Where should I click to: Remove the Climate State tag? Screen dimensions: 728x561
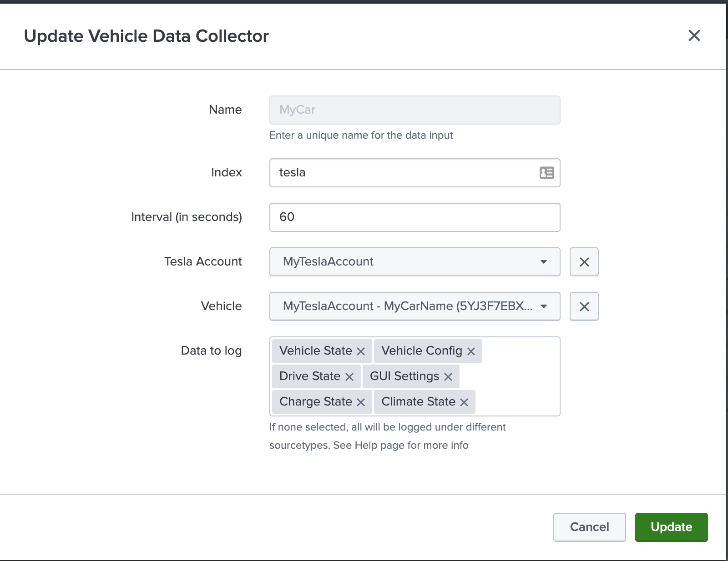click(464, 402)
